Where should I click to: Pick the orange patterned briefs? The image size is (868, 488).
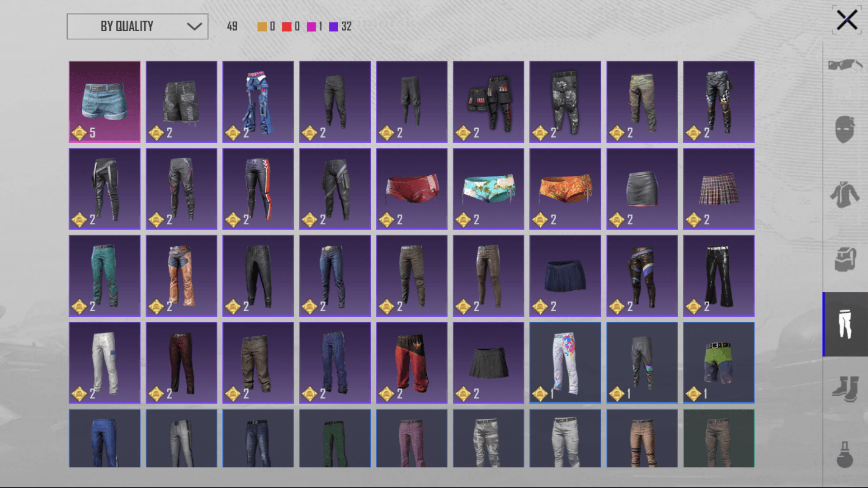pos(565,189)
